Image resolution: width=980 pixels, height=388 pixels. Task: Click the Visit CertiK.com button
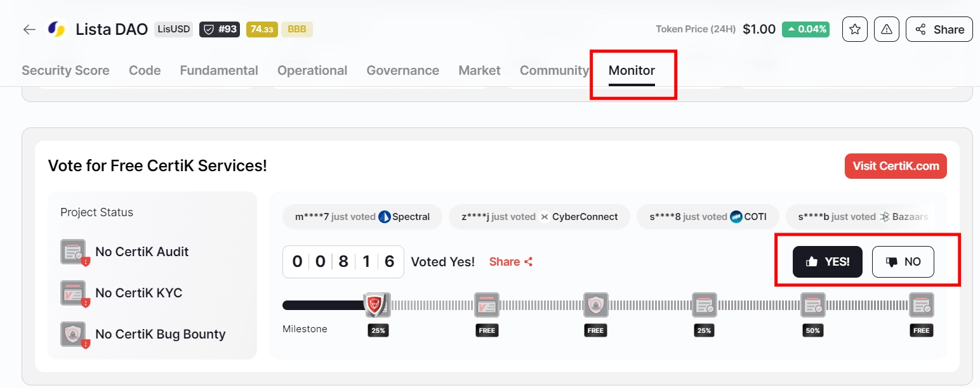pyautogui.click(x=896, y=166)
